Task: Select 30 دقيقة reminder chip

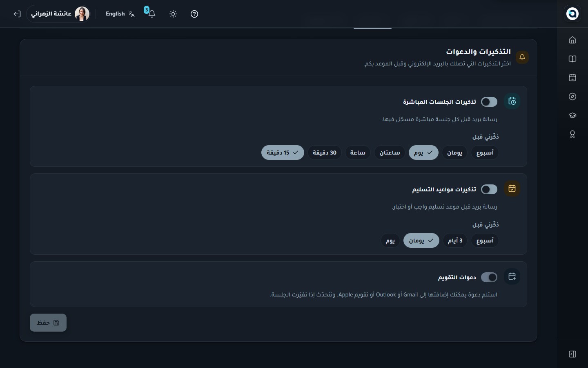Action: pos(325,153)
